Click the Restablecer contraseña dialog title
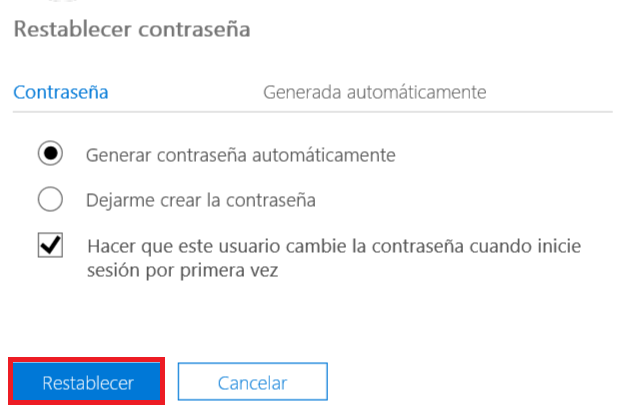This screenshot has height=415, width=618. pyautogui.click(x=131, y=30)
